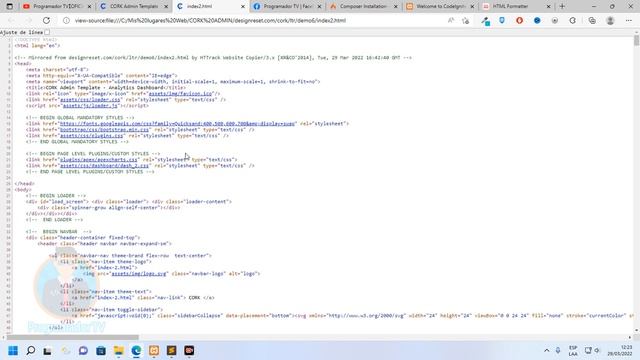The image size is (640, 360).
Task: Click the site information icon in address bar
Action: click(66, 20)
